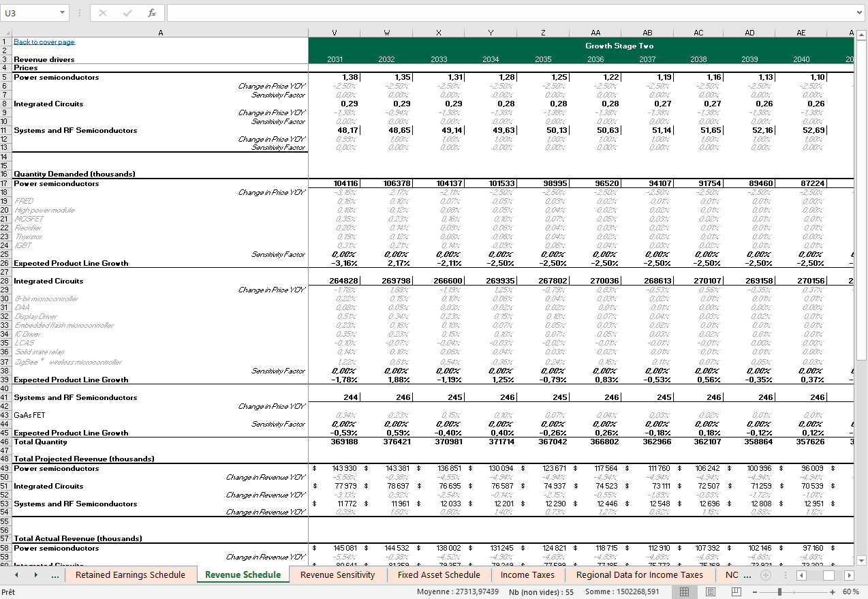Select column header V
This screenshot has height=599, width=868.
pos(335,33)
